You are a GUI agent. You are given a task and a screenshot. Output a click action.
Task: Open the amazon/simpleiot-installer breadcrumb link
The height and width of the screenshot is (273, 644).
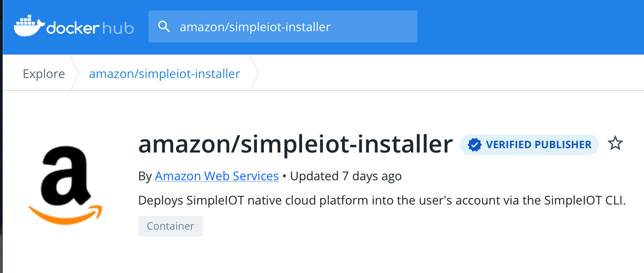pos(164,74)
